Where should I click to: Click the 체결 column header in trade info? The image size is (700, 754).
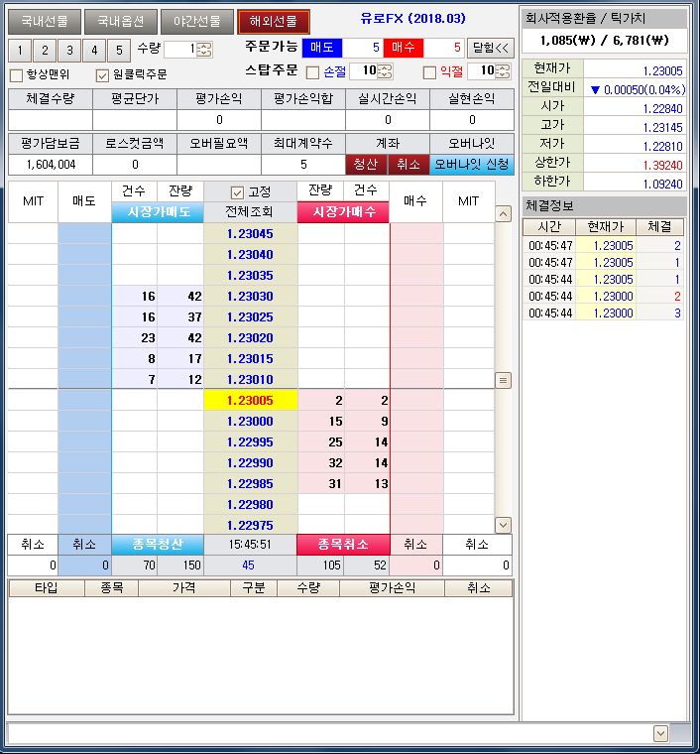pyautogui.click(x=659, y=226)
